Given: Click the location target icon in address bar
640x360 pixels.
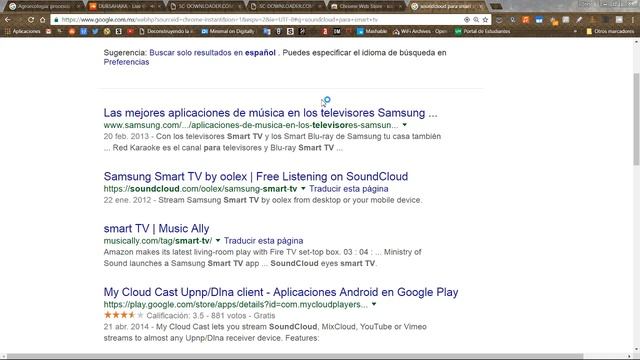Looking at the screenshot, I should pyautogui.click(x=467, y=20).
